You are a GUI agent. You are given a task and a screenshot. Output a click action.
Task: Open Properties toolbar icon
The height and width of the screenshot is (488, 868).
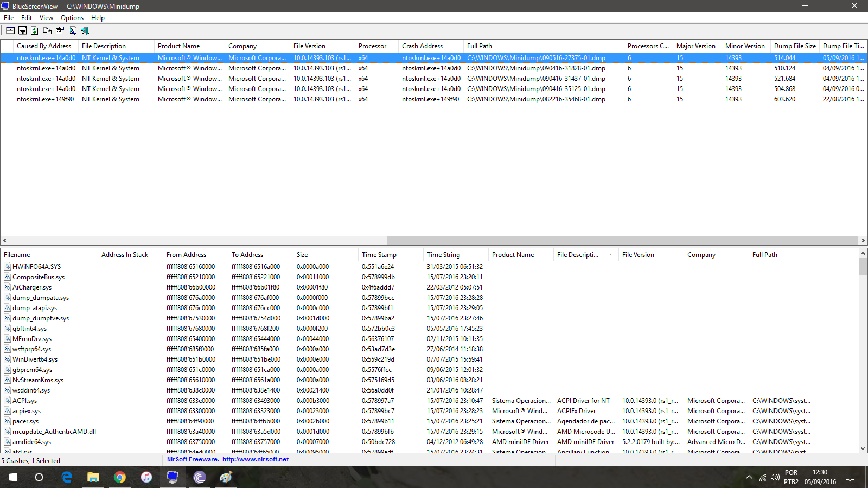(x=60, y=30)
